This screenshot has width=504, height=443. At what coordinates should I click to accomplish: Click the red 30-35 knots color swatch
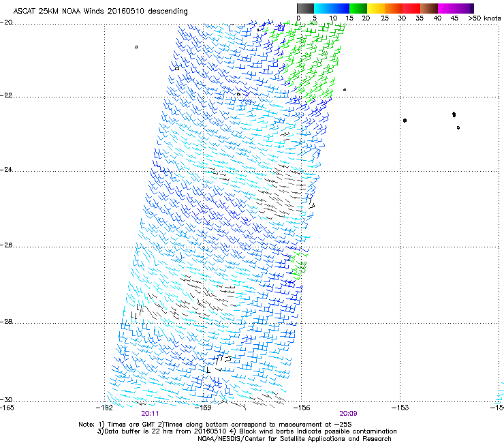411,8
